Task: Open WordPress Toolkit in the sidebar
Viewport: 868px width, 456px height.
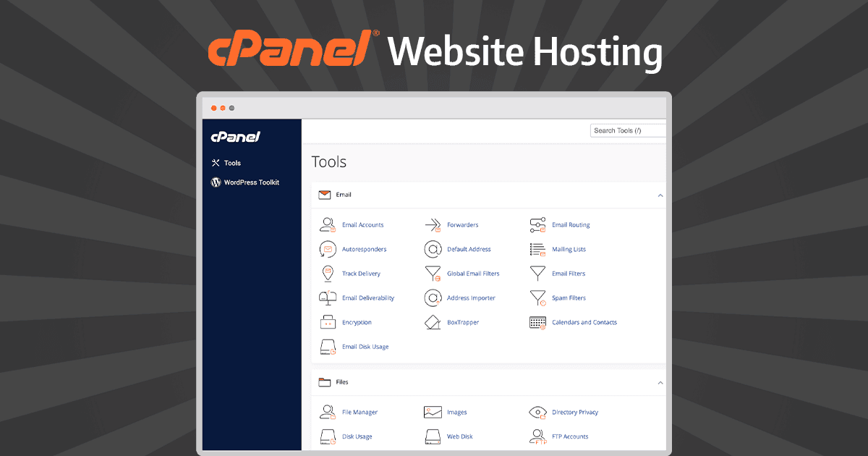Action: (x=252, y=182)
